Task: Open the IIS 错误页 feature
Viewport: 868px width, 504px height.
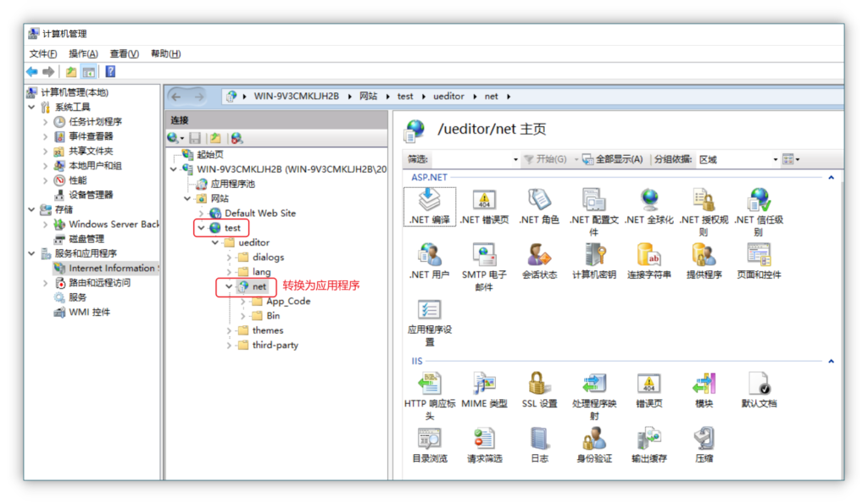Action: pyautogui.click(x=648, y=390)
